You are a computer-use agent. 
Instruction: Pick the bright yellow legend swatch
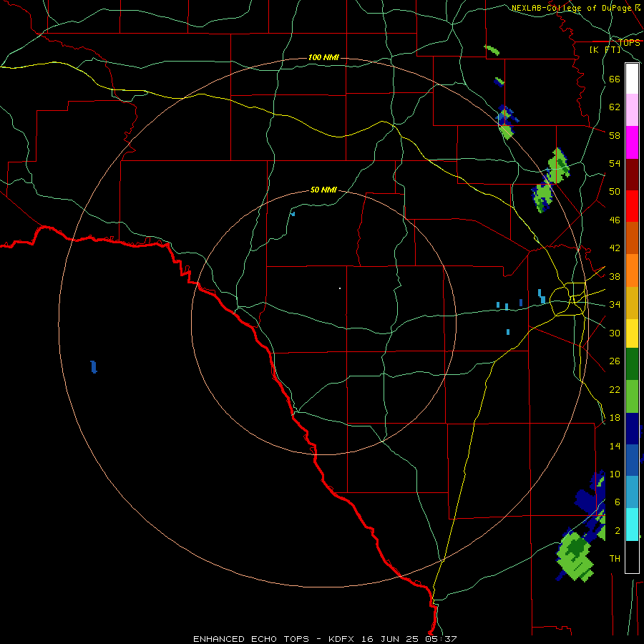click(x=632, y=333)
